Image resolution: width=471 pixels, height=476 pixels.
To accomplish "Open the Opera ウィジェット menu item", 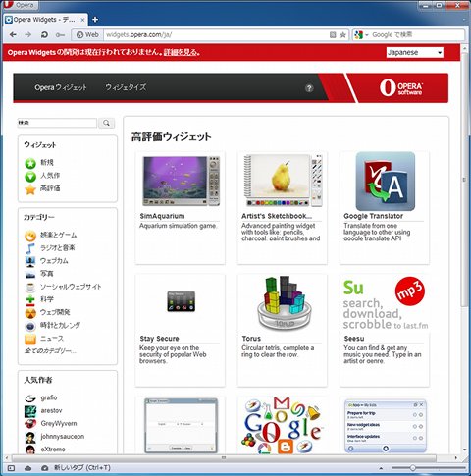I will [61, 87].
